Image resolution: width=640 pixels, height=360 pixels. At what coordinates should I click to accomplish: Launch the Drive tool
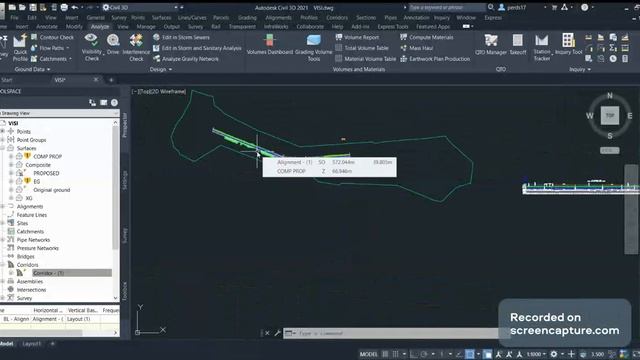[x=113, y=44]
